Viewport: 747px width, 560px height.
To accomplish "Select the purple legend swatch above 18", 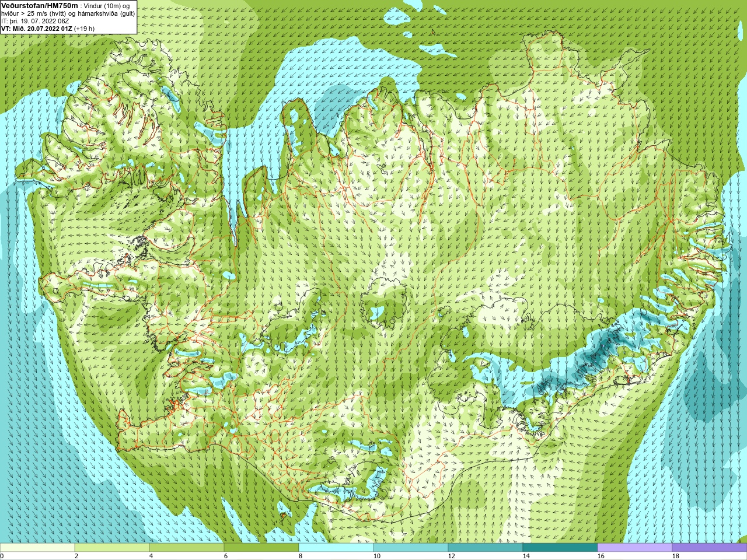I will tap(710, 548).
